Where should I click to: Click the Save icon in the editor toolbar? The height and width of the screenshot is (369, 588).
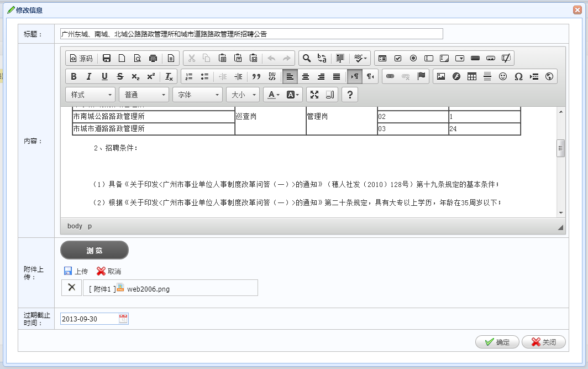107,58
